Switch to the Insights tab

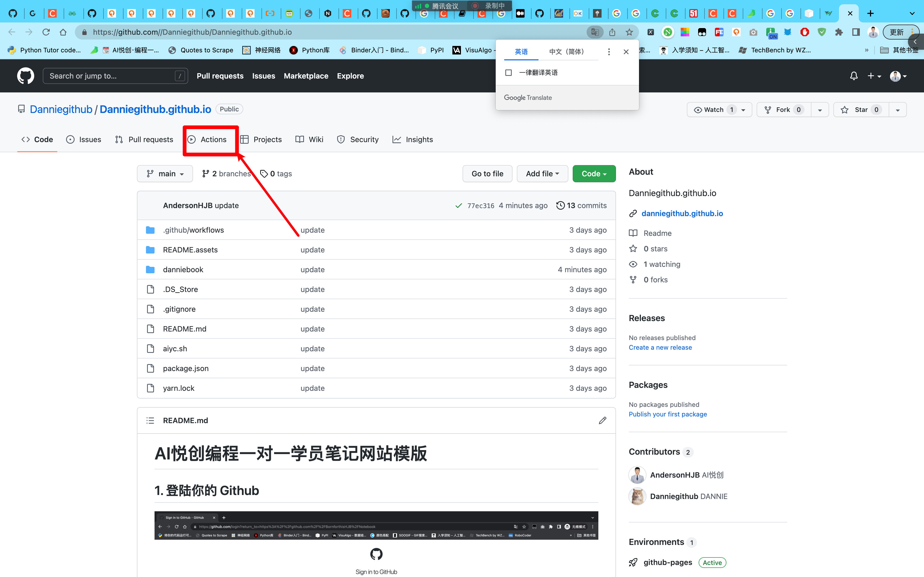[413, 139]
